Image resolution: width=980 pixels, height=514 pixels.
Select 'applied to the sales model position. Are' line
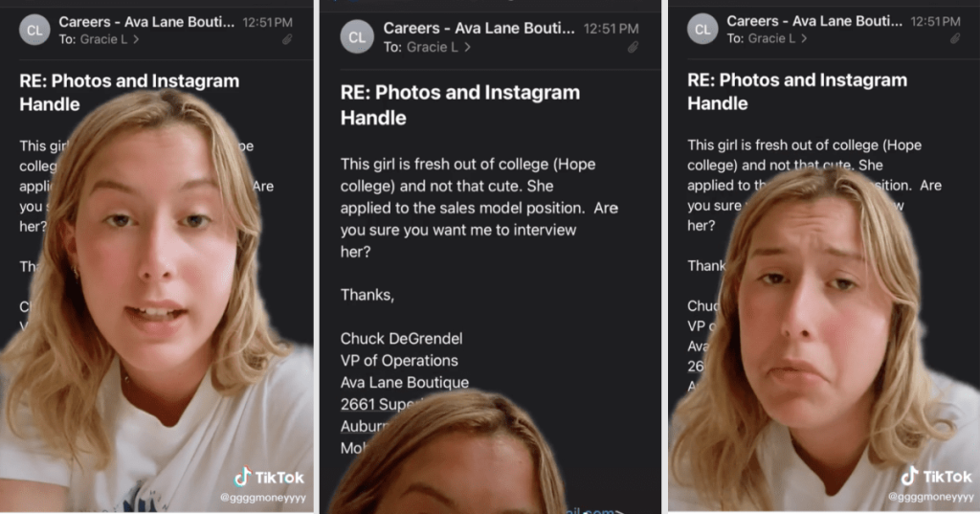pos(479,209)
